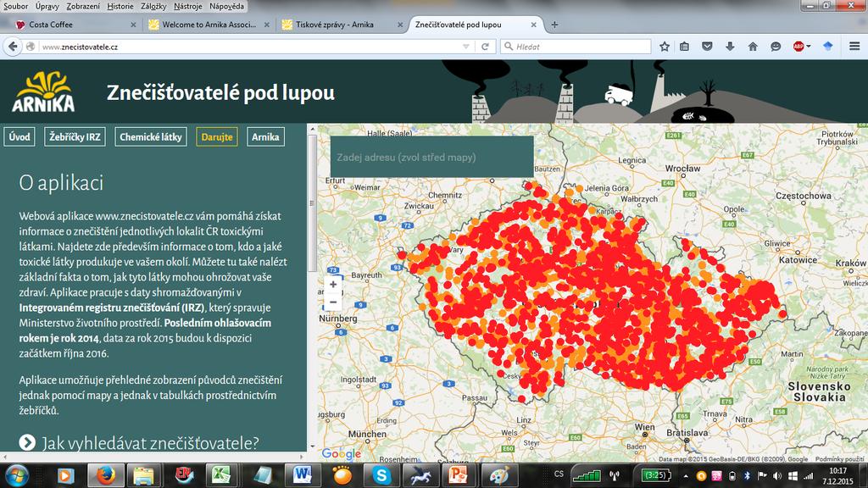The image size is (868, 488).
Task: Open the Záložky menu
Action: coord(153,6)
